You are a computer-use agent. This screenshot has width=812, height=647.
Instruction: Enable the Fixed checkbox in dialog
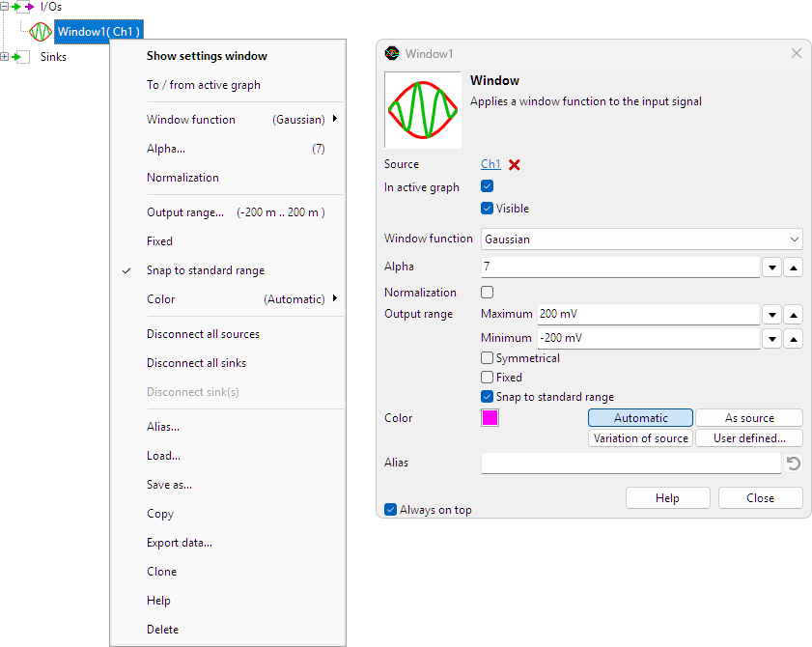[x=487, y=378]
